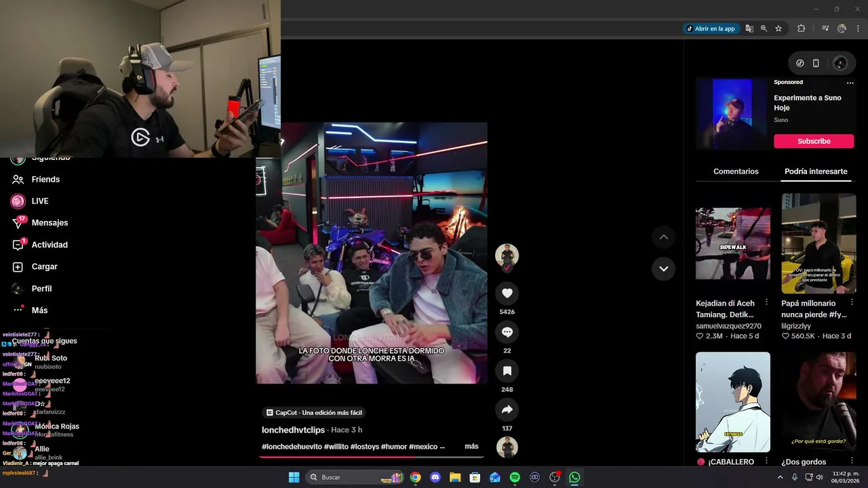The width and height of the screenshot is (868, 488).
Task: Click the main TikTok video player
Action: click(372, 253)
